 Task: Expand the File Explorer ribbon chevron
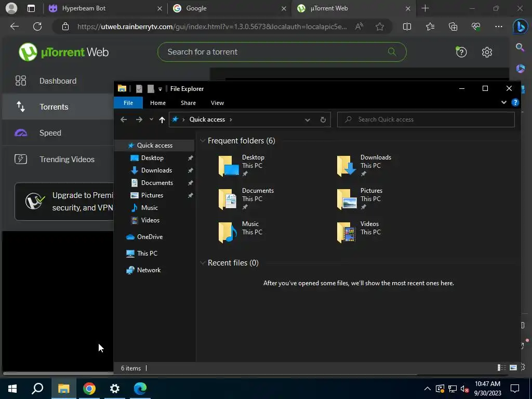tap(503, 102)
